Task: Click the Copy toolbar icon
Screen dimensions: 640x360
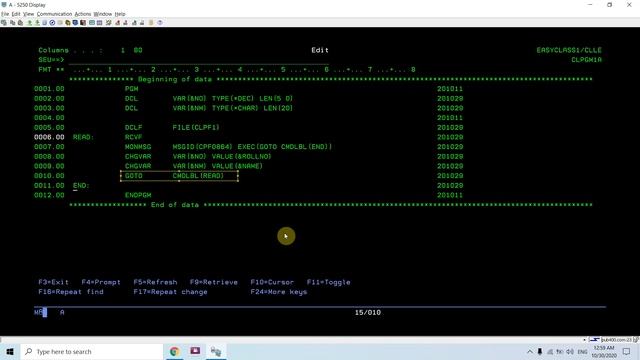Action: pyautogui.click(x=13, y=22)
